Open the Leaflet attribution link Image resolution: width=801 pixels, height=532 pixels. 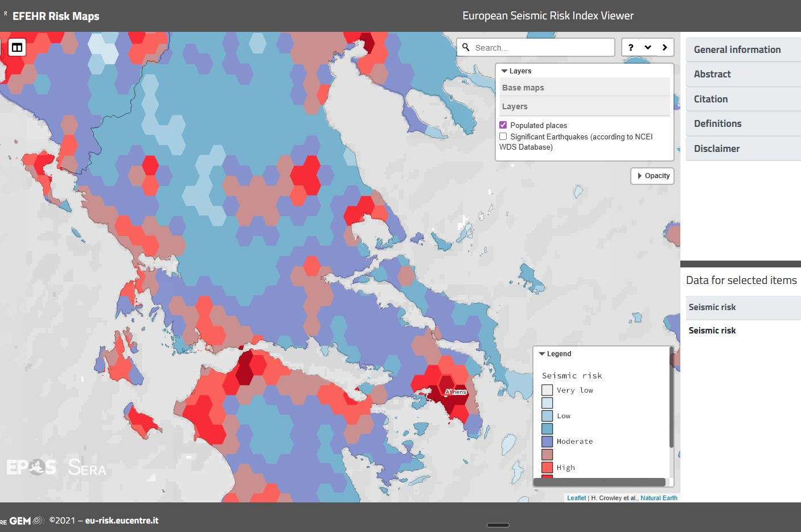tap(576, 498)
